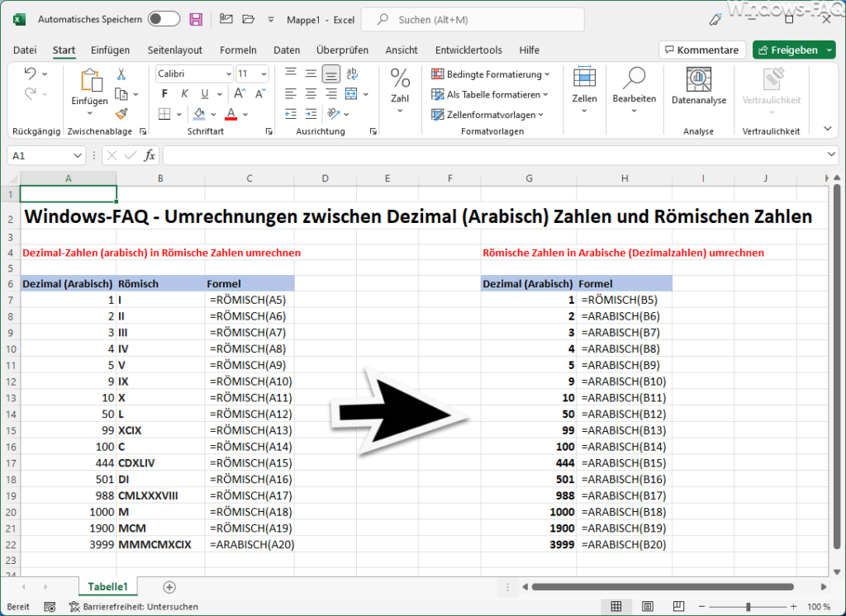This screenshot has width=846, height=616.
Task: Click the Kommentare button
Action: pyautogui.click(x=702, y=50)
